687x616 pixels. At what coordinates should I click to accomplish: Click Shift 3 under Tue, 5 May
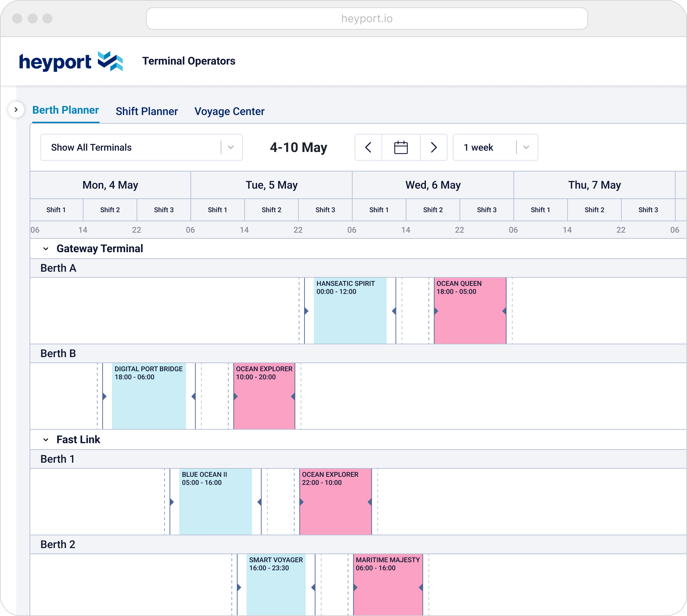click(325, 210)
